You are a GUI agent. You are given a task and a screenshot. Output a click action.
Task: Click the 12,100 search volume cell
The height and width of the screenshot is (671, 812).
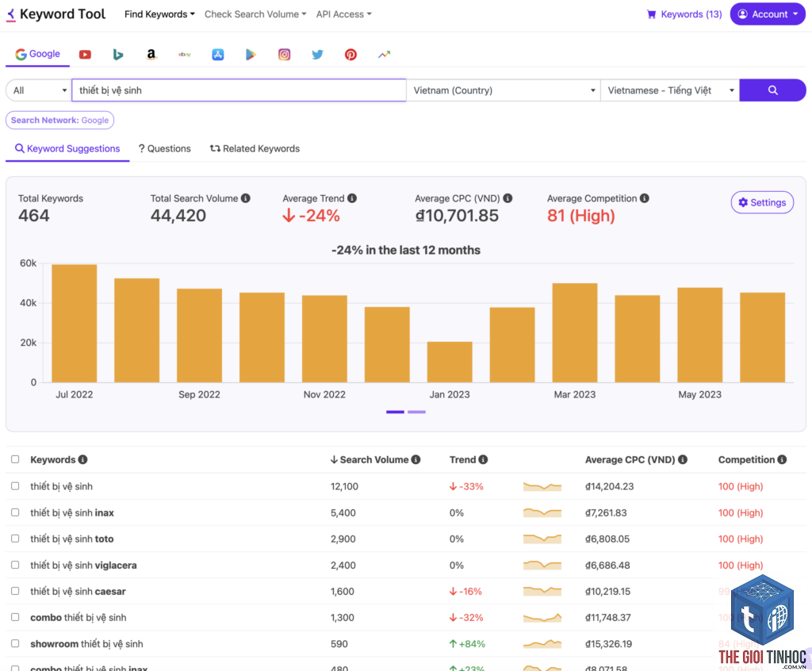coord(344,486)
